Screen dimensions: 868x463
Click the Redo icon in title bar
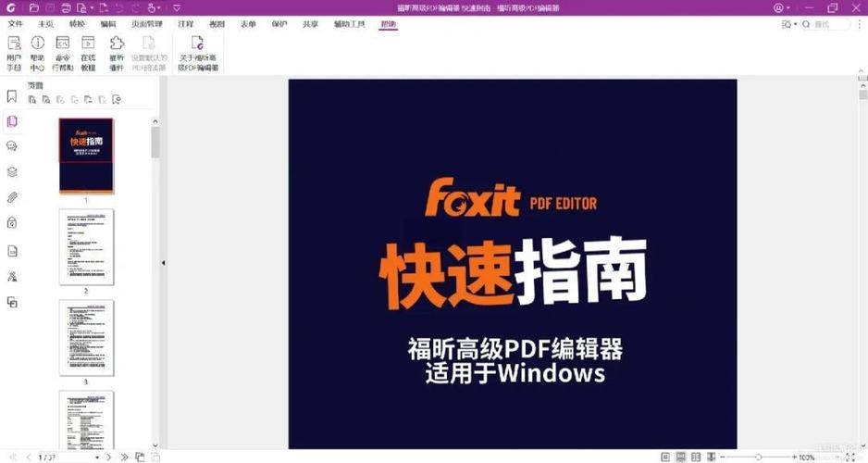coord(134,7)
